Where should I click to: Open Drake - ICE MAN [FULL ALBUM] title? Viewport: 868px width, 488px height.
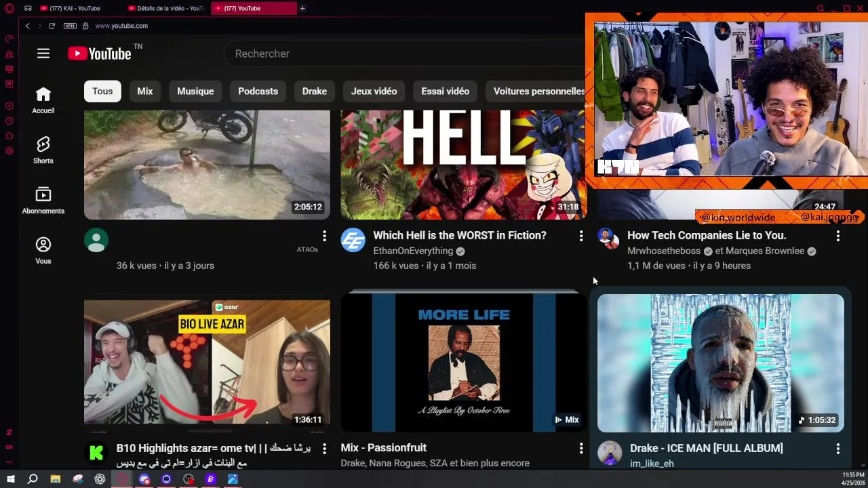(x=707, y=449)
